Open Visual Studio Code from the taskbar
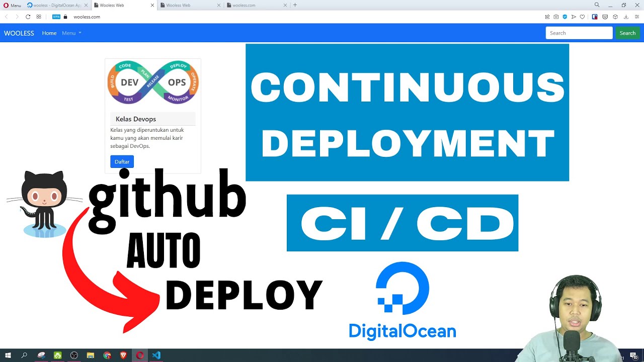 pos(156,355)
